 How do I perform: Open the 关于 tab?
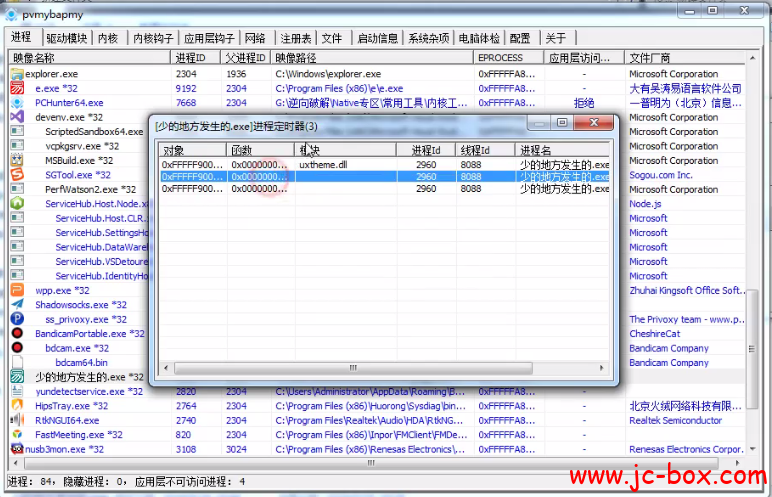point(556,38)
